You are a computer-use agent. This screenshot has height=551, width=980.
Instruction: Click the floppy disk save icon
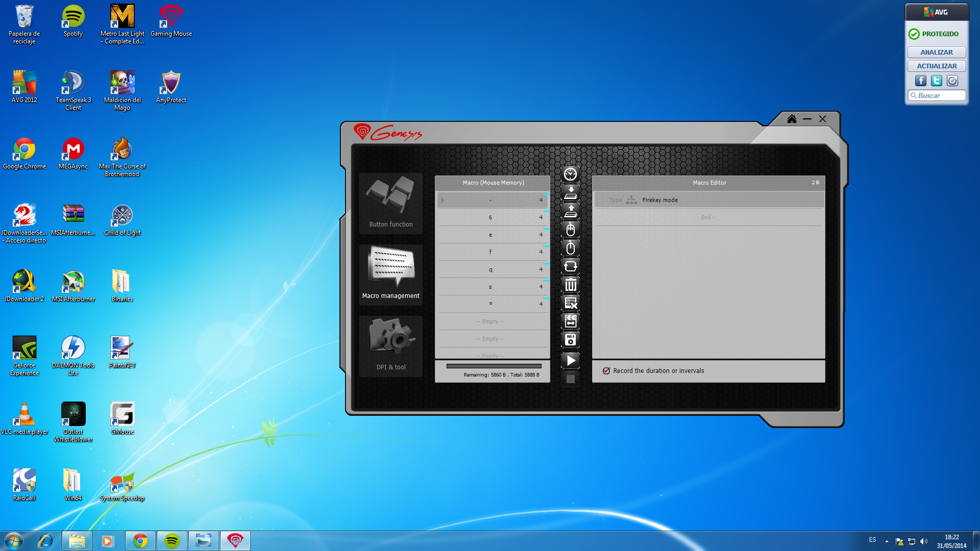pyautogui.click(x=570, y=340)
